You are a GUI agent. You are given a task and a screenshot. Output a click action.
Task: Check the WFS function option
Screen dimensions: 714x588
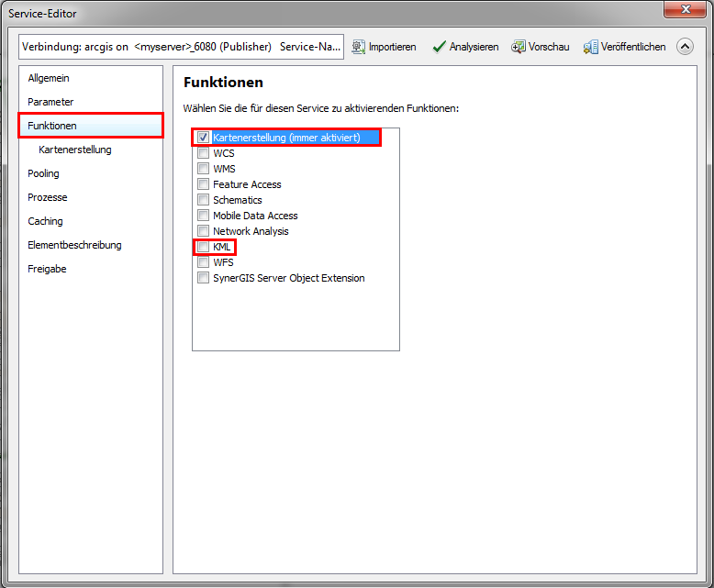(203, 262)
